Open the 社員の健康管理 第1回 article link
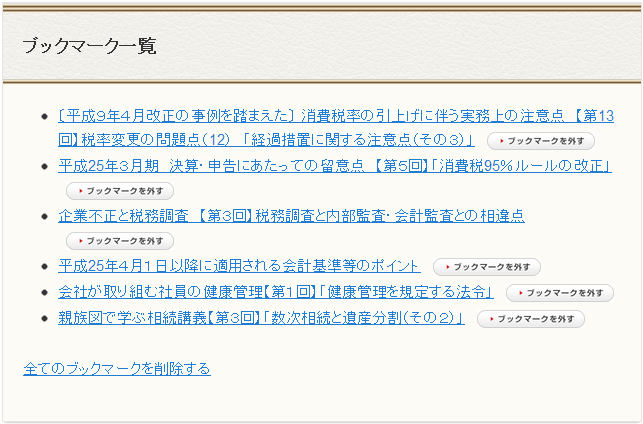 [277, 292]
